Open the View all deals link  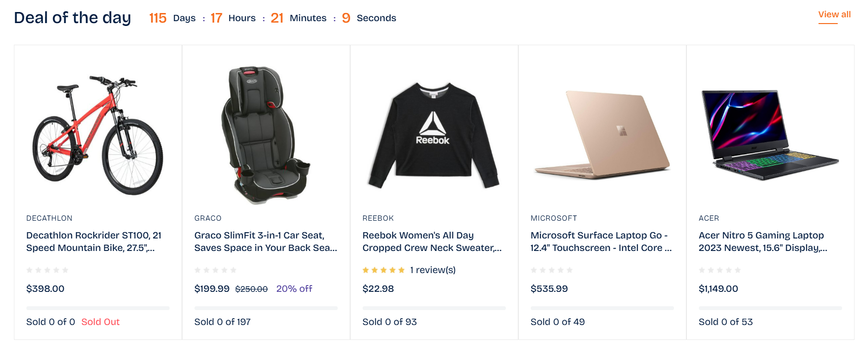click(x=834, y=15)
